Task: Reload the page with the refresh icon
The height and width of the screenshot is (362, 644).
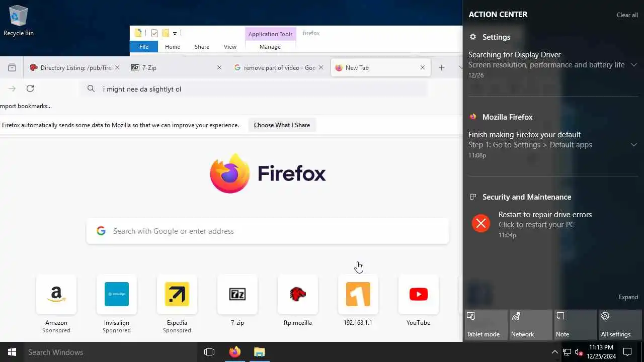Action: pyautogui.click(x=30, y=88)
